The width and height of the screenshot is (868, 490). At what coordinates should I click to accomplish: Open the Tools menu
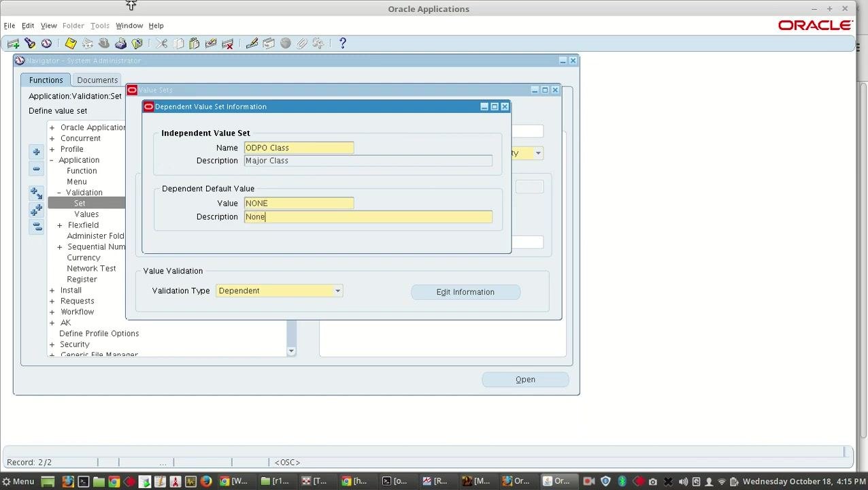pos(100,26)
